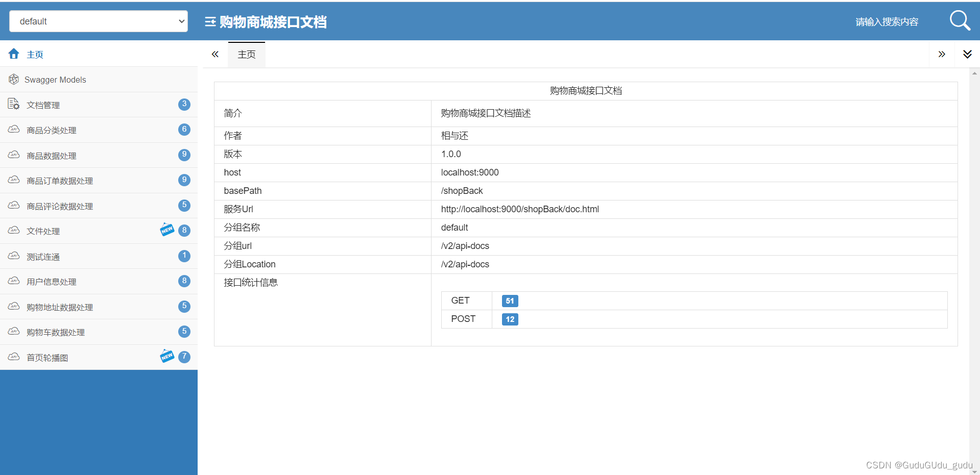This screenshot has width=980, height=475.
Task: Open the Swagger Models section
Action: (56, 80)
